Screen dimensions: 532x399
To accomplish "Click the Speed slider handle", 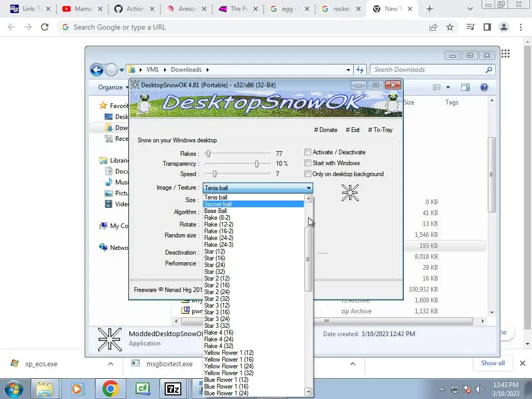I will click(x=215, y=174).
